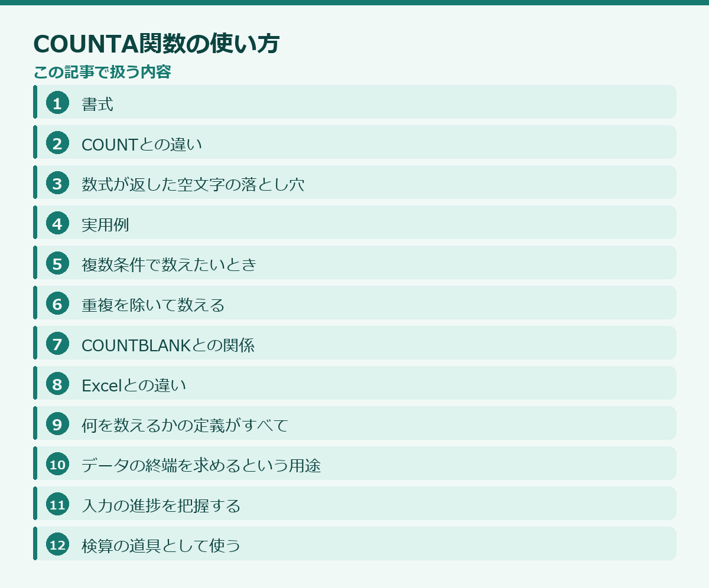This screenshot has height=588, width=709.
Task: Select 検算の道具として使う entry
Action: (x=354, y=544)
